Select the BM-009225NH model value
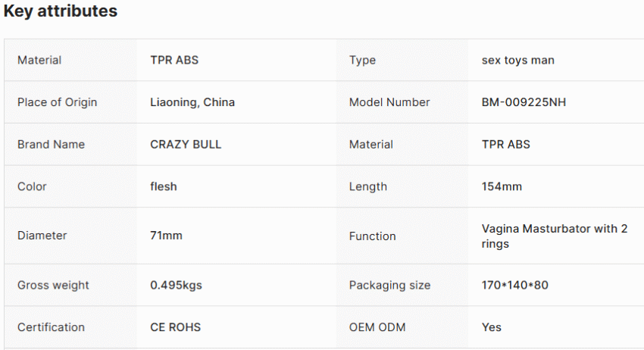The width and height of the screenshot is (644, 350). (524, 102)
